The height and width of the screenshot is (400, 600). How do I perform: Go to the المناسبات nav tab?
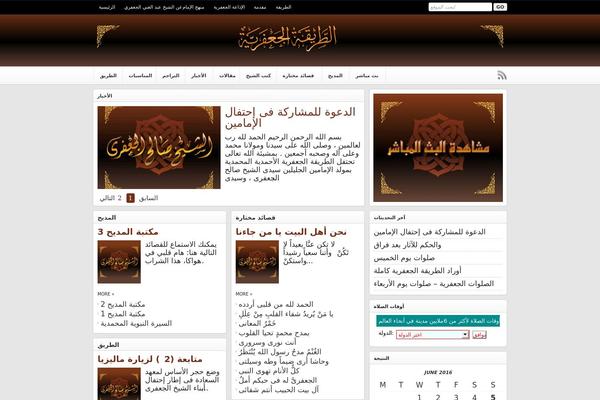pos(140,76)
